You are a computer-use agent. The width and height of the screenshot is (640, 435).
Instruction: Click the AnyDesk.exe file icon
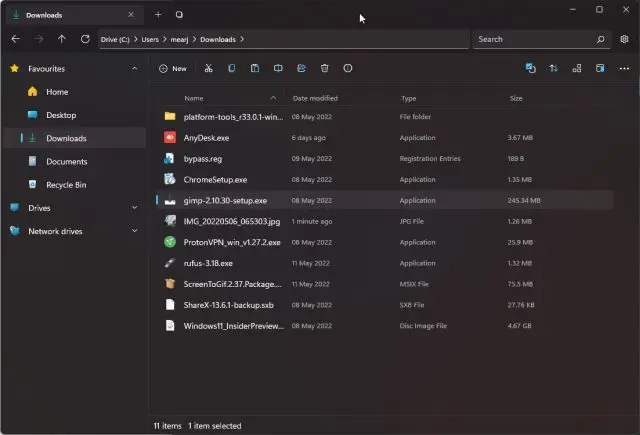170,138
